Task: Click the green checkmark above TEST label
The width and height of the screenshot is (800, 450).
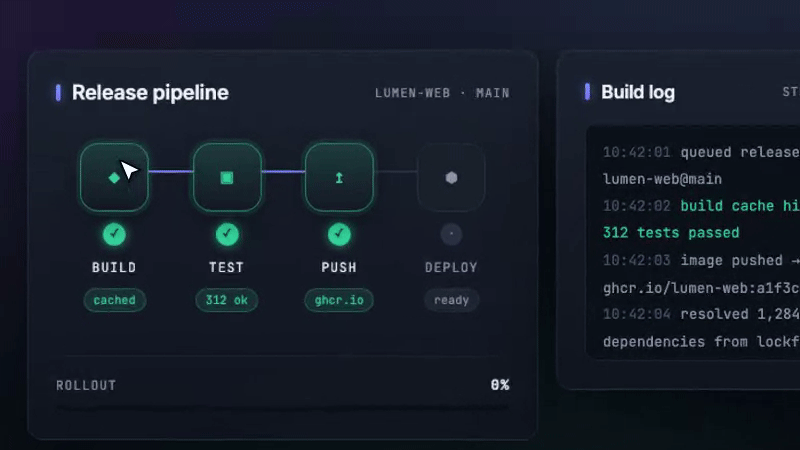Action: [x=227, y=234]
